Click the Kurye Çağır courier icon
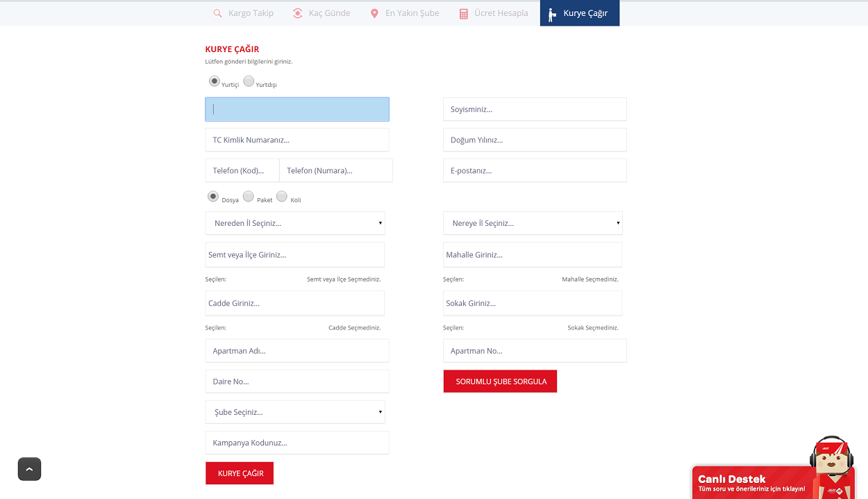This screenshot has width=868, height=499. tap(552, 14)
